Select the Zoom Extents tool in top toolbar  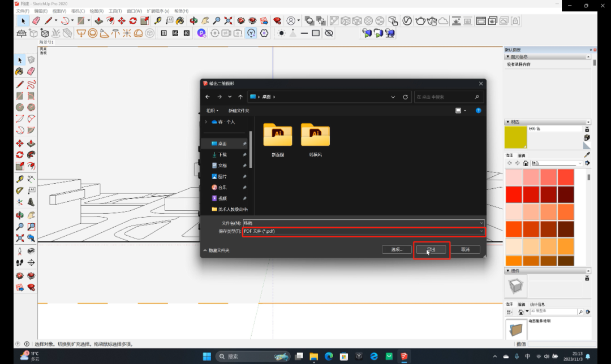coord(228,21)
